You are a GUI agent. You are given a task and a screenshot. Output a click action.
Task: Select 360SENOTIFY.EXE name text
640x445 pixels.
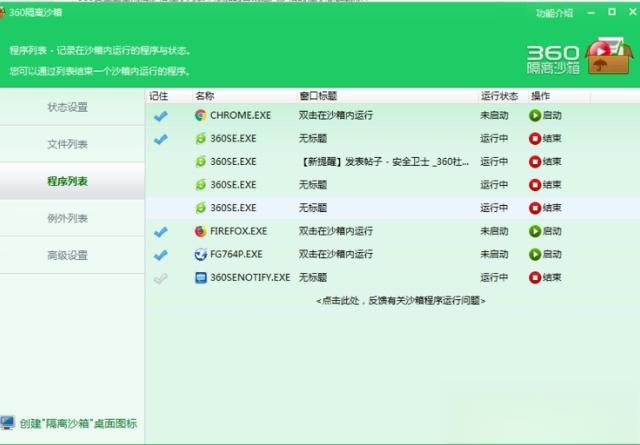250,278
